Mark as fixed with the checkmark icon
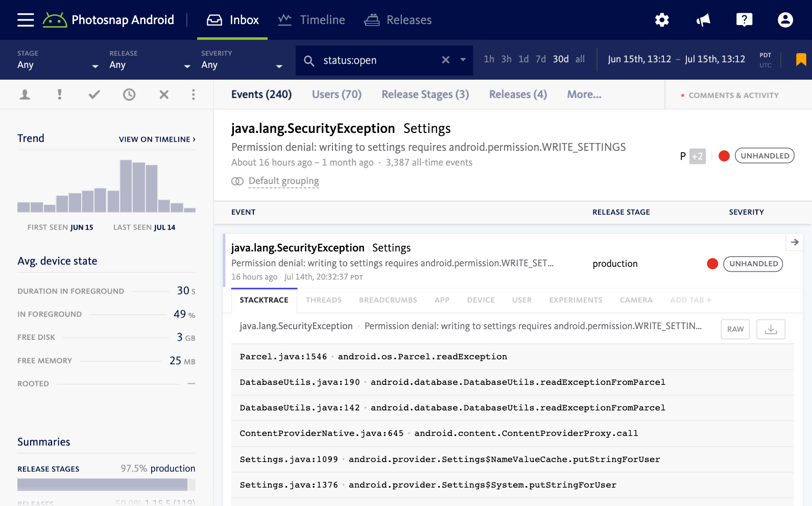 [x=94, y=95]
